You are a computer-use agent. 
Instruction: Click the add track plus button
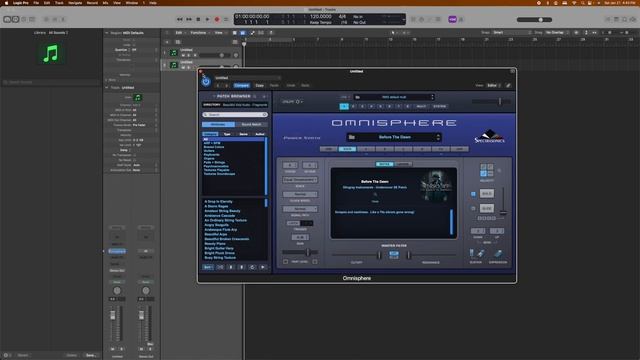[x=167, y=42]
